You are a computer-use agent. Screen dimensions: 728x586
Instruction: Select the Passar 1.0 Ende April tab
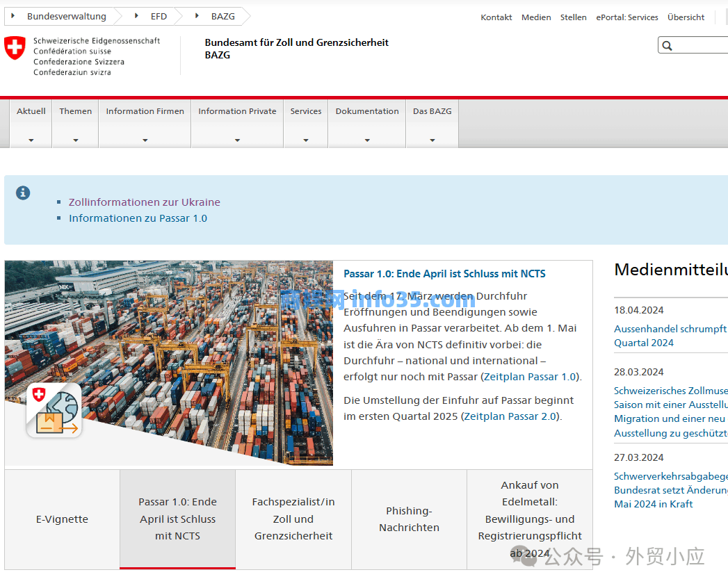178,519
